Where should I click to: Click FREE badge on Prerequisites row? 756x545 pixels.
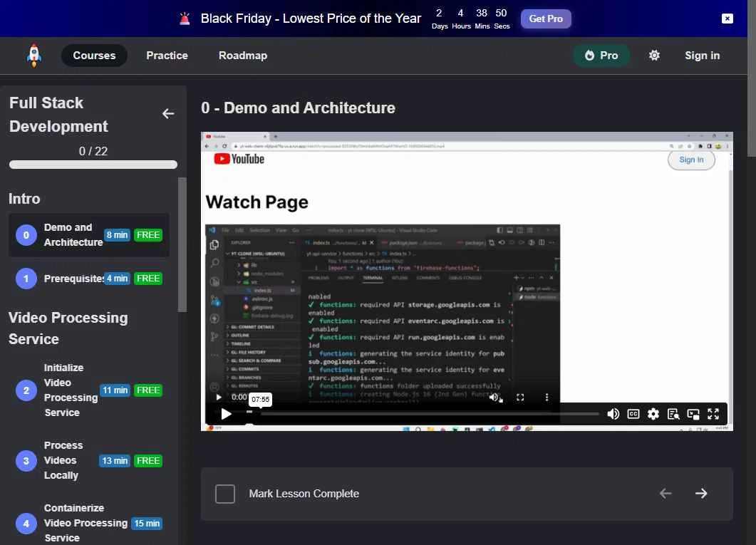(x=148, y=279)
